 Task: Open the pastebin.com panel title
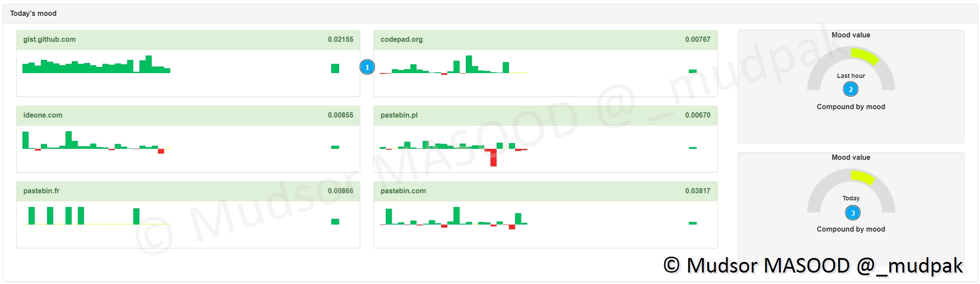[x=403, y=191]
